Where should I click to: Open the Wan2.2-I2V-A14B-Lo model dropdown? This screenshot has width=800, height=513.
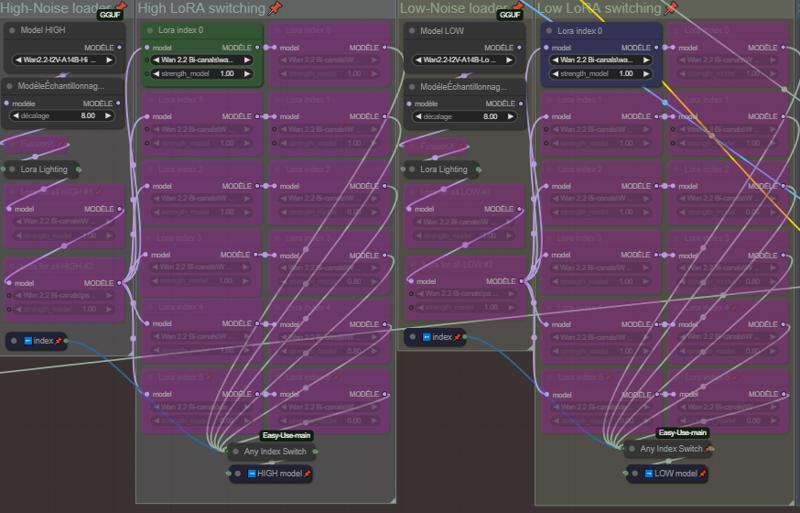coord(463,60)
